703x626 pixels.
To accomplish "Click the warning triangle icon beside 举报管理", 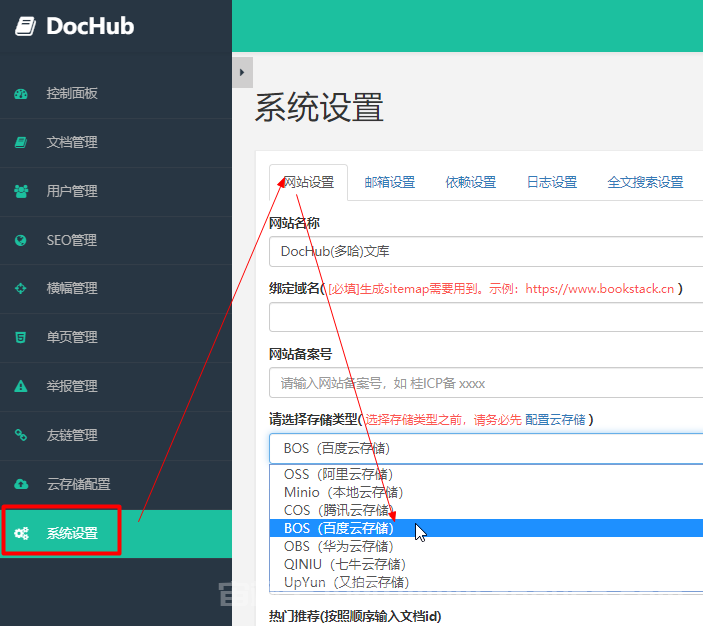I will (21, 386).
